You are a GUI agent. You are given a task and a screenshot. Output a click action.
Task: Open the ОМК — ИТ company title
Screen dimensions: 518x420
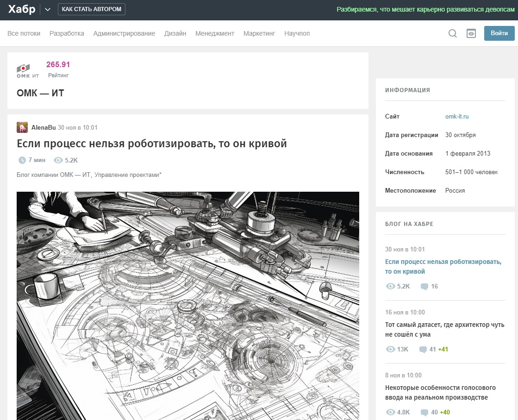click(x=40, y=93)
